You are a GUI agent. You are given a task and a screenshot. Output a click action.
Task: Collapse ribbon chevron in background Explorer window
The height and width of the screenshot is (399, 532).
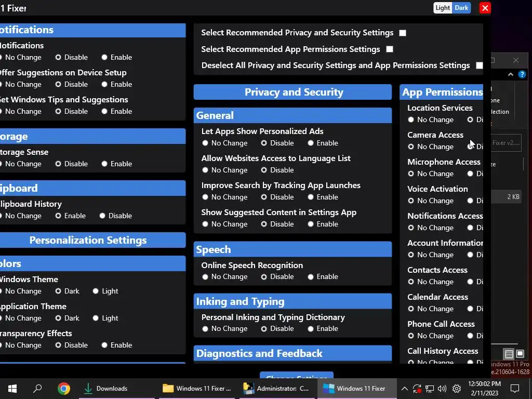coord(511,74)
